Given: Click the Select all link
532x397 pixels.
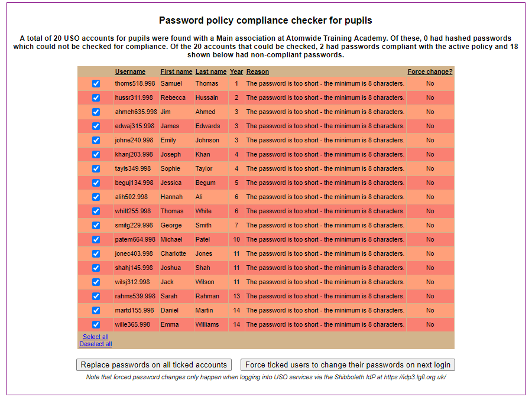Looking at the screenshot, I should (96, 337).
